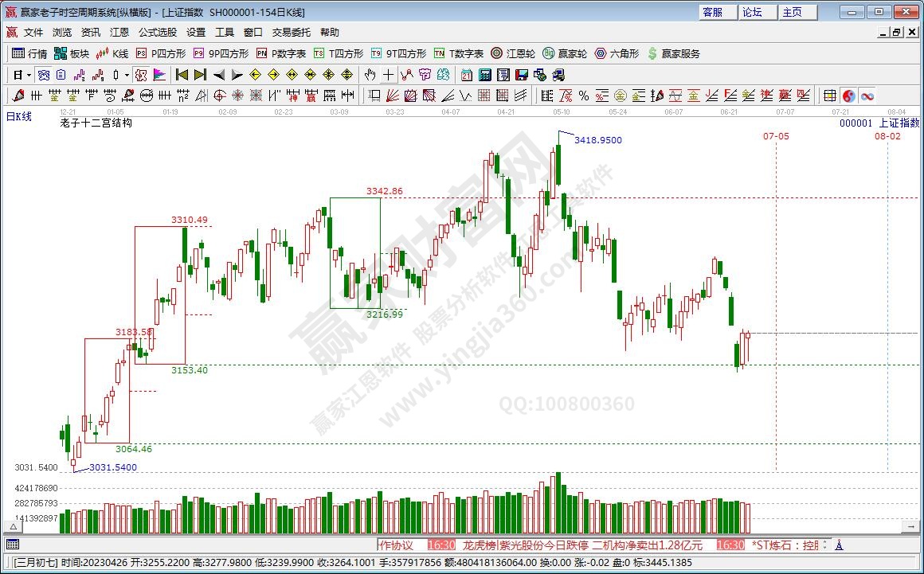Expand the candlestick type dropdown arrow
The width and height of the screenshot is (924, 574).
tap(127, 75)
